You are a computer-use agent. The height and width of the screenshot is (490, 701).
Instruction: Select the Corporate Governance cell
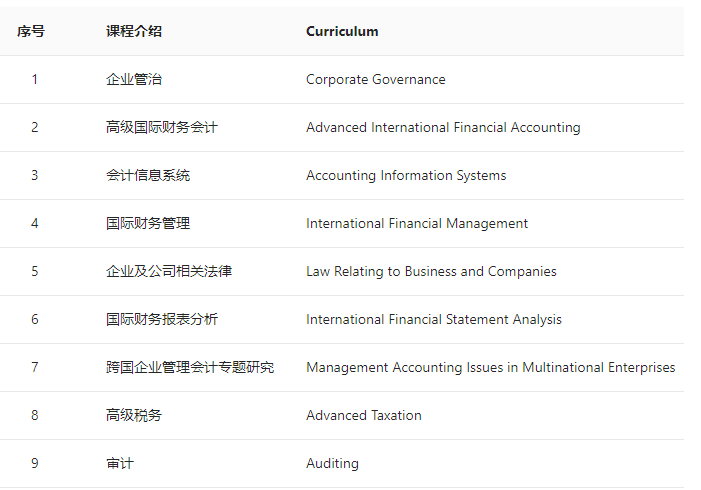tap(376, 79)
